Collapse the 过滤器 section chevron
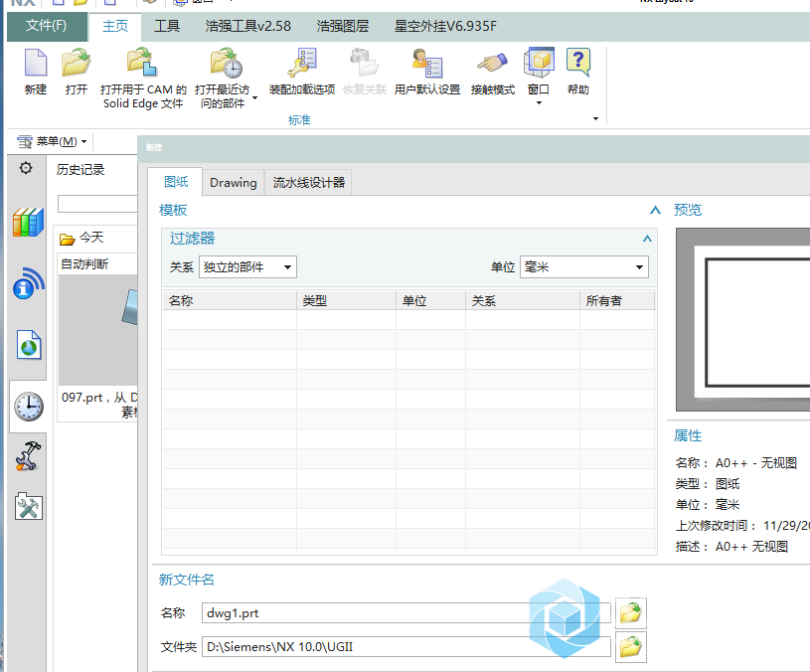The image size is (810, 672). click(x=647, y=239)
